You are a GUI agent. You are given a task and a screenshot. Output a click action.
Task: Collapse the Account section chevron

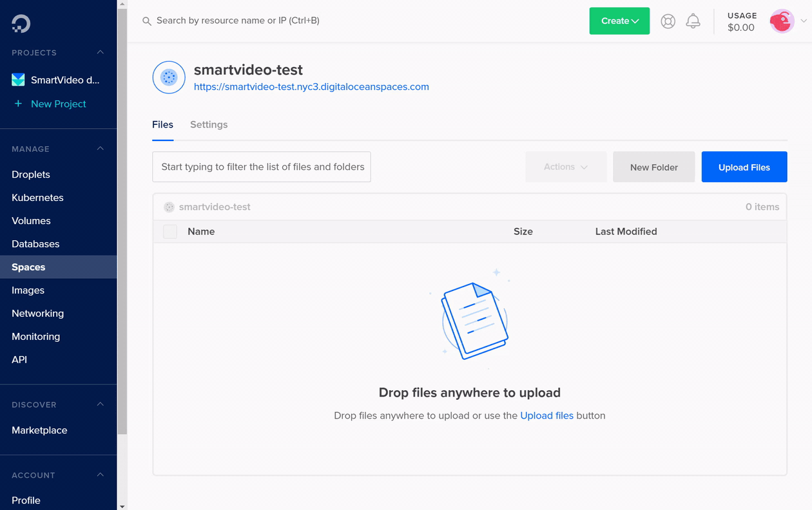click(x=100, y=475)
